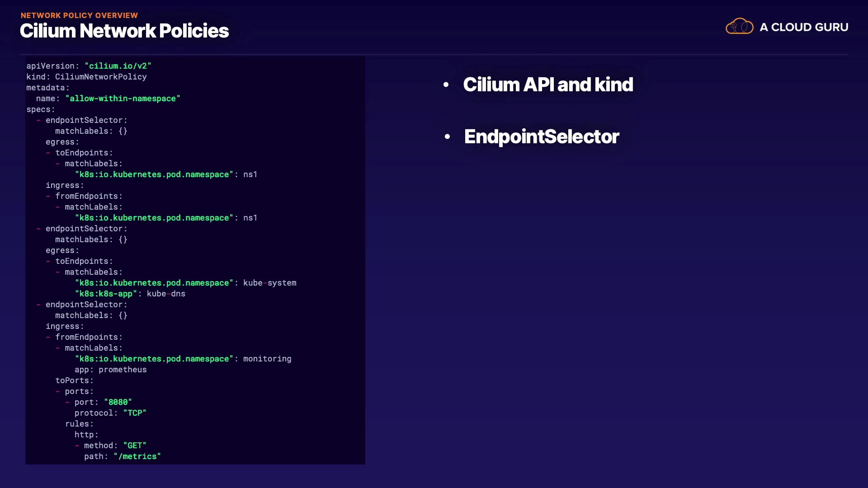The image size is (868, 488).
Task: Click the specs: key in the YAML
Action: pos(40,109)
